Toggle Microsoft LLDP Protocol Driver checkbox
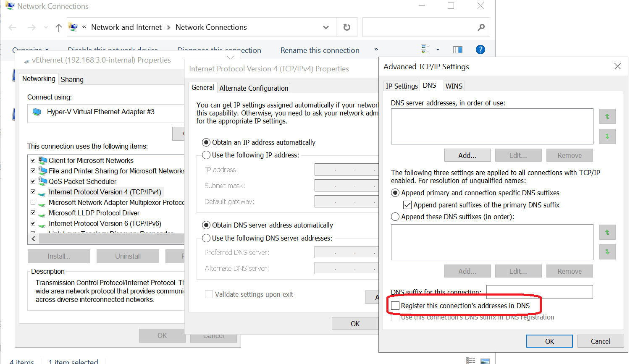 [x=33, y=212]
